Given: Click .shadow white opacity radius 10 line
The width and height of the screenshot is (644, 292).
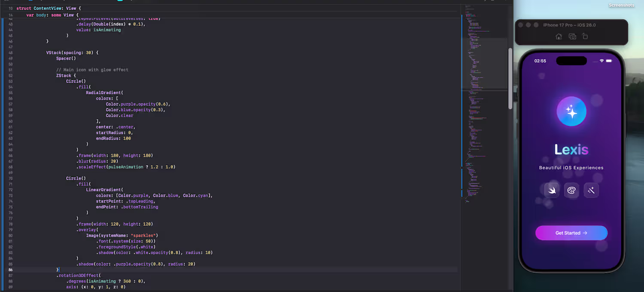Looking at the screenshot, I should pyautogui.click(x=154, y=252).
